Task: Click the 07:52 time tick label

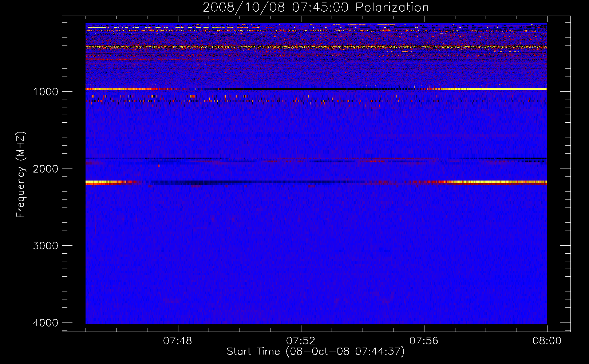Action: coord(301,341)
